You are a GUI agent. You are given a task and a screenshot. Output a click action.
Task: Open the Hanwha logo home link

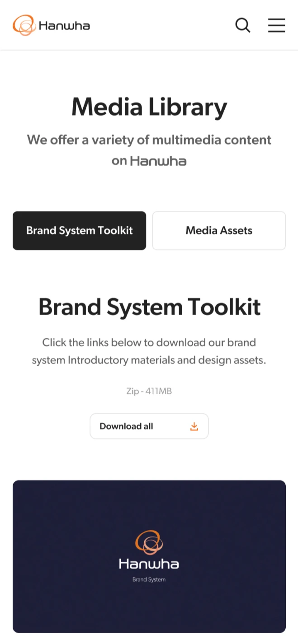tap(51, 25)
